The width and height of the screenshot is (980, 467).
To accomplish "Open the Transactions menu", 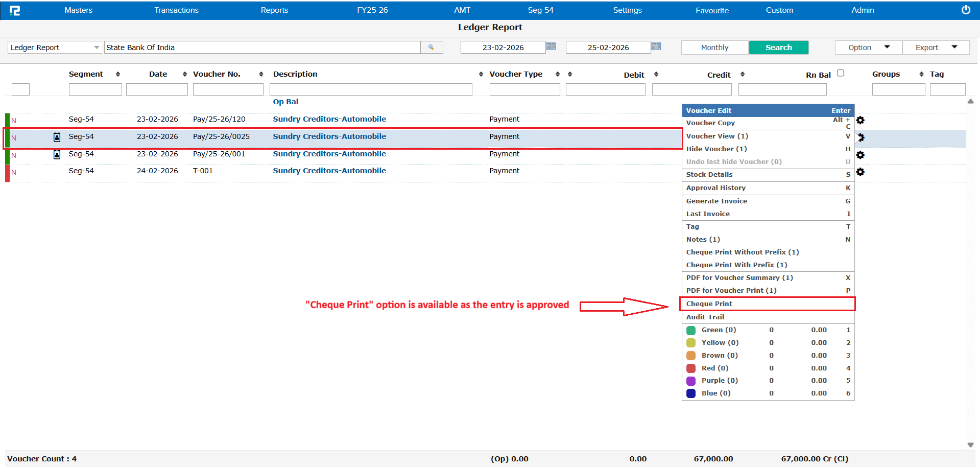I will point(176,10).
